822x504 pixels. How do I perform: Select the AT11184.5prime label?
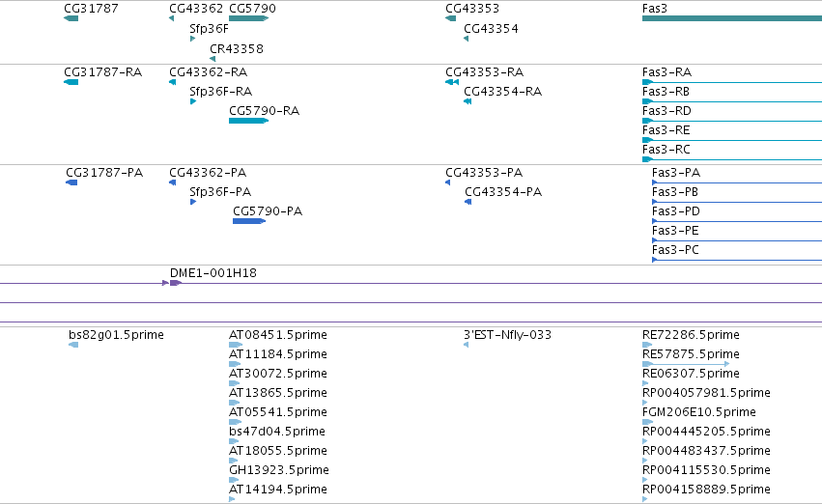[278, 354]
